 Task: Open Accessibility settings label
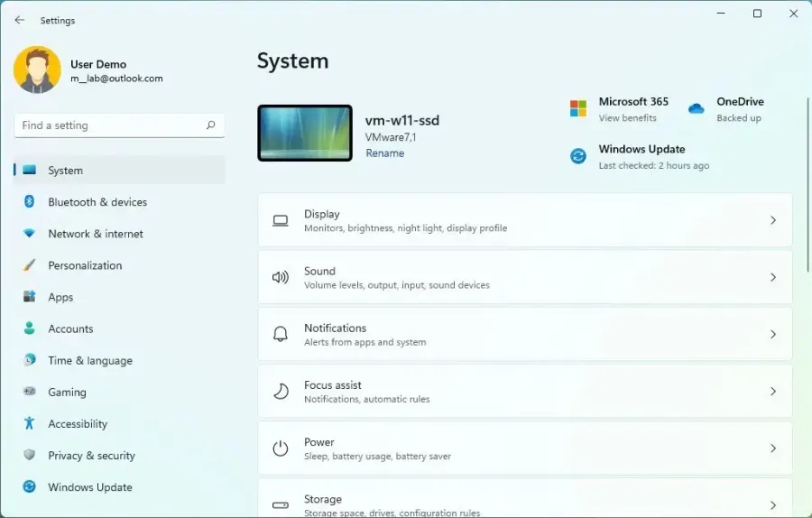pos(78,424)
